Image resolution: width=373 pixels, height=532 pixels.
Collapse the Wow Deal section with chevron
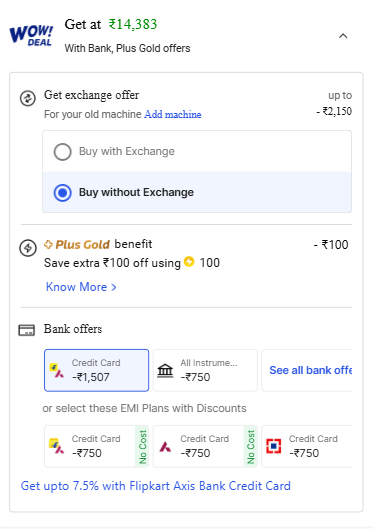(343, 36)
